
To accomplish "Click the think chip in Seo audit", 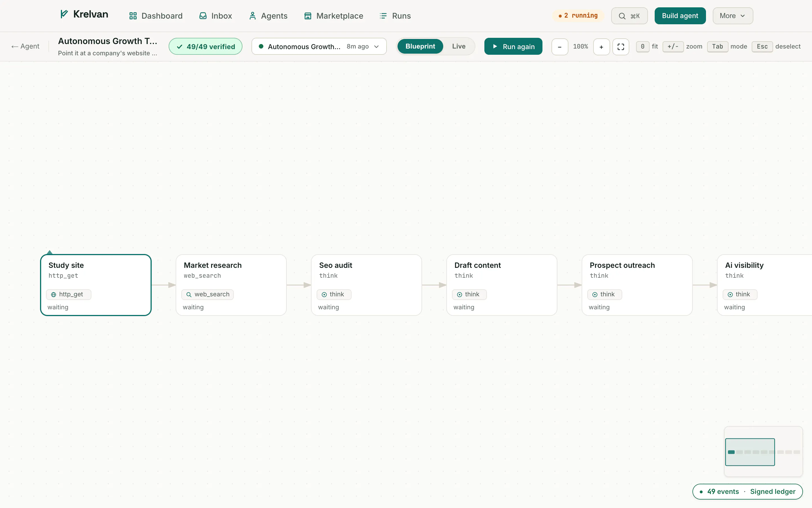I will tap(334, 294).
